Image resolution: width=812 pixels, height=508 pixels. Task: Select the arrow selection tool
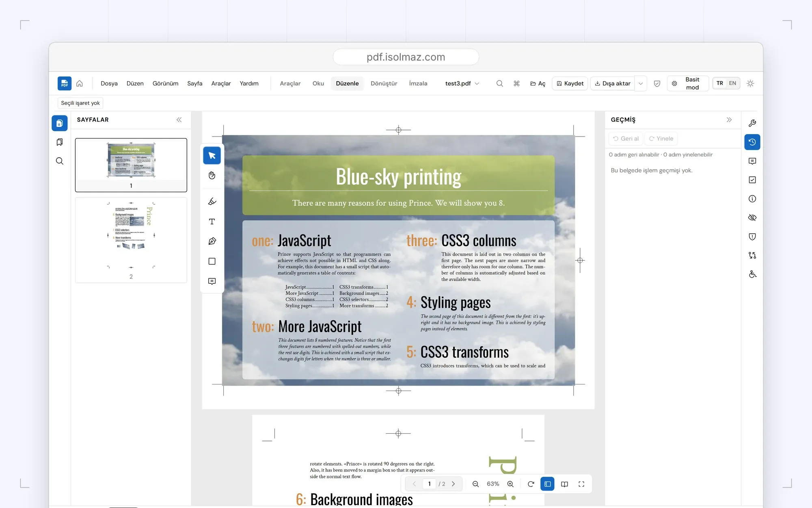(212, 156)
